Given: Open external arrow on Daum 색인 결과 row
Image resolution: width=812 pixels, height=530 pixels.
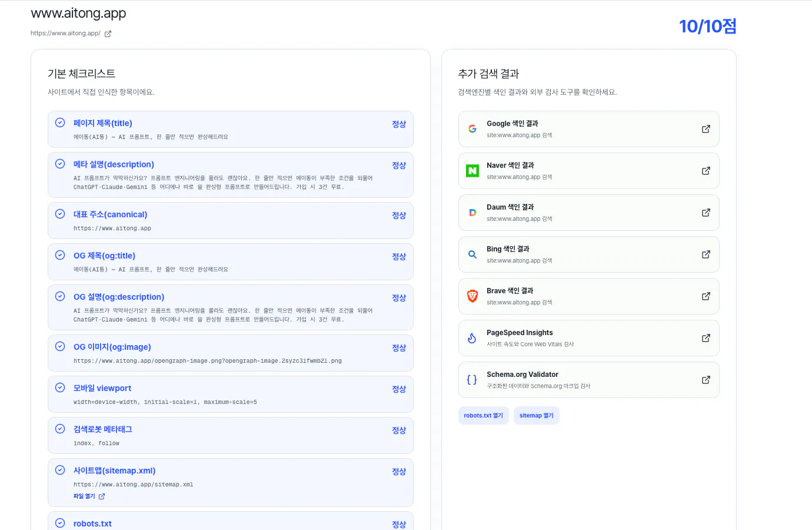Looking at the screenshot, I should pyautogui.click(x=706, y=213).
